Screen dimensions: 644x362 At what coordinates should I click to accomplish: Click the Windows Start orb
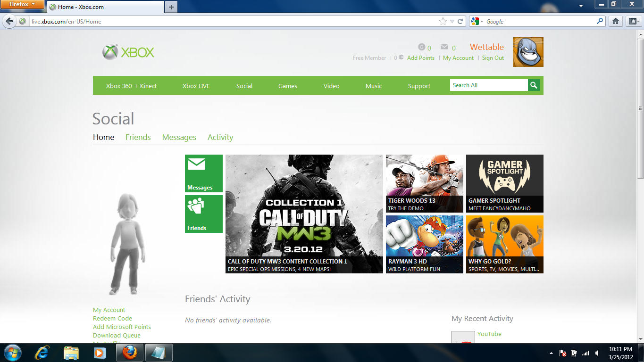(x=12, y=353)
